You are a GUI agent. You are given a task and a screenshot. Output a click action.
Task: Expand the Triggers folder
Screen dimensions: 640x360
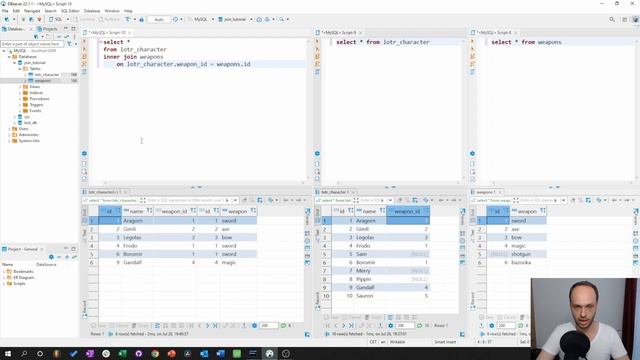pyautogui.click(x=20, y=104)
